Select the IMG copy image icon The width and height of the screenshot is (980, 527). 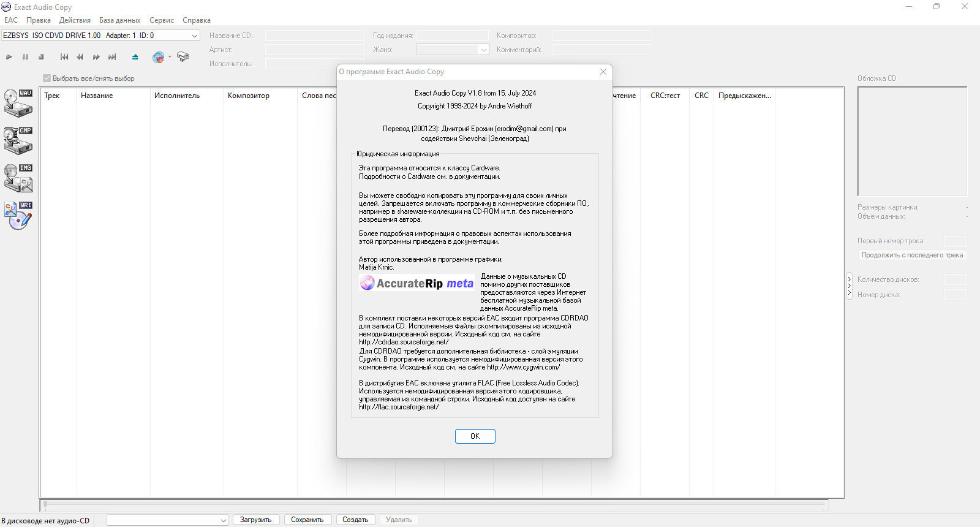[x=18, y=178]
